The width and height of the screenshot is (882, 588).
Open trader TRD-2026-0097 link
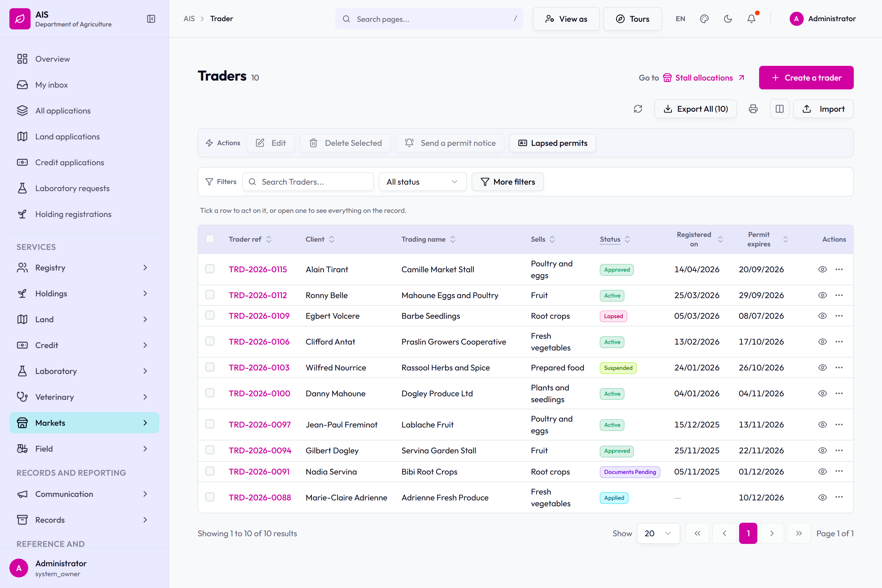point(260,425)
